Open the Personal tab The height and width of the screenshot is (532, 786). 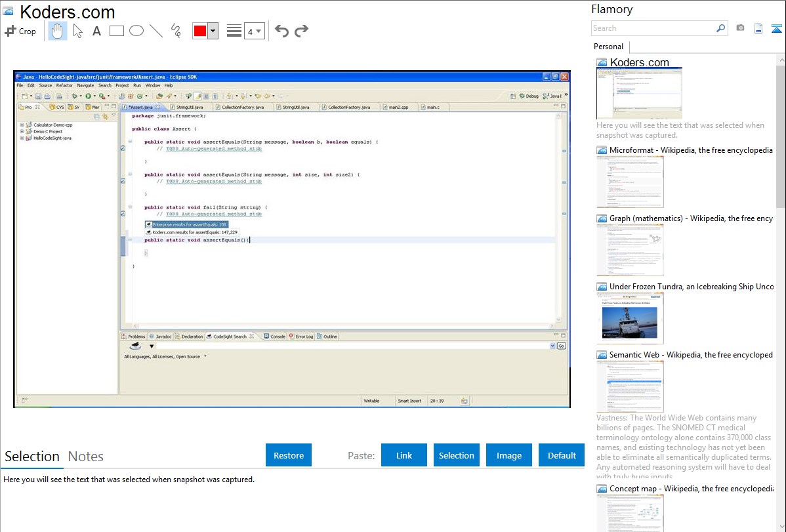coord(608,47)
